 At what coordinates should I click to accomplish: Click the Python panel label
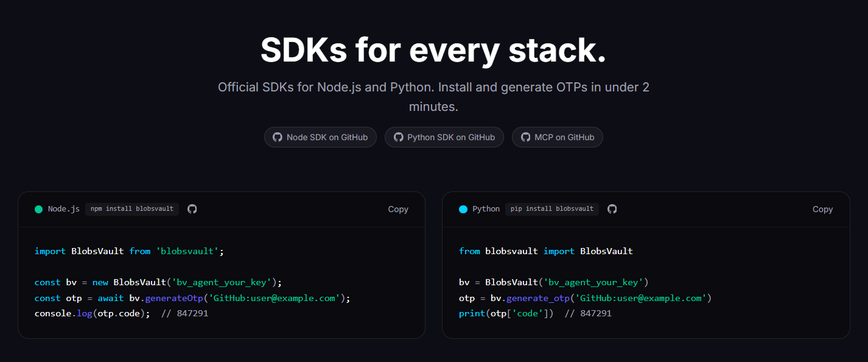pos(486,209)
